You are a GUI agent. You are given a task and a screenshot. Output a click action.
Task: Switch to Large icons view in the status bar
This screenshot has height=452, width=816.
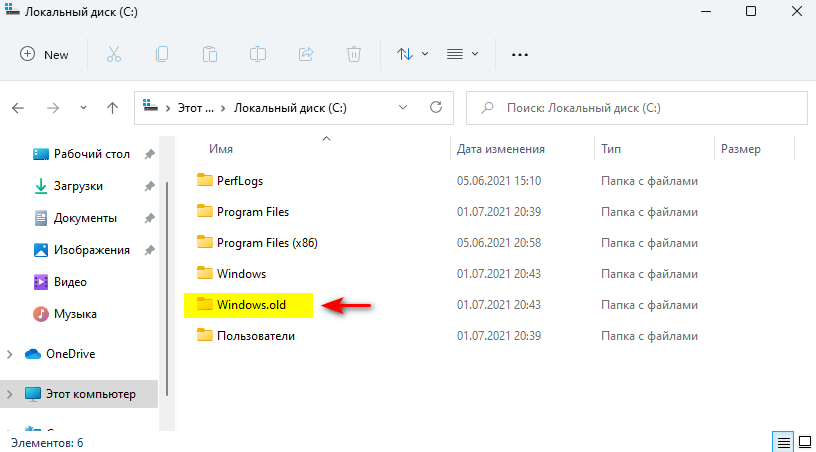pos(805,442)
